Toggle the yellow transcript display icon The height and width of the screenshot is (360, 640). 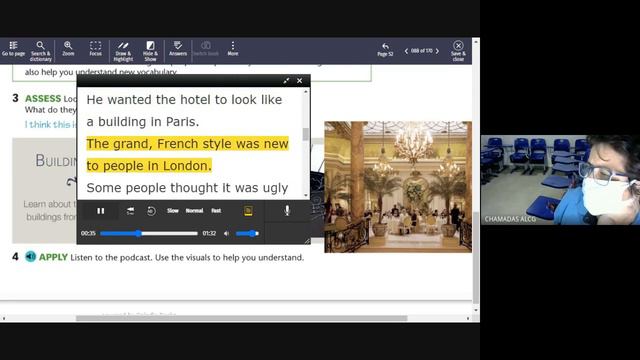pyautogui.click(x=248, y=211)
